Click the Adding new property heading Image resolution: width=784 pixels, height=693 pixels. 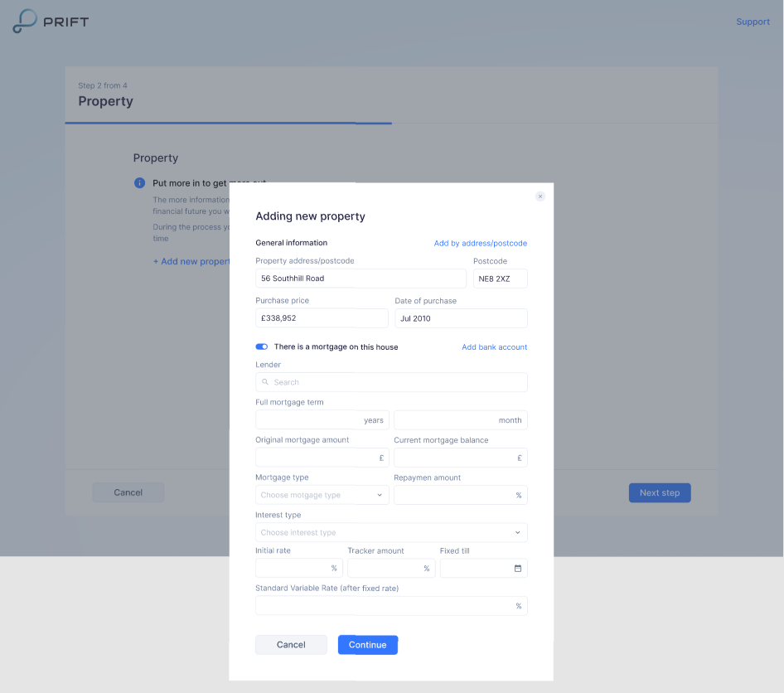pos(310,216)
